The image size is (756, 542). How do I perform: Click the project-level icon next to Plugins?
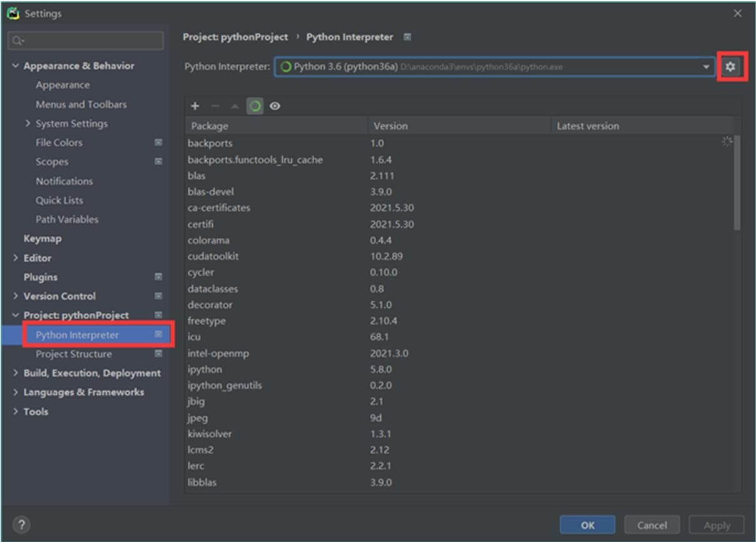click(158, 277)
